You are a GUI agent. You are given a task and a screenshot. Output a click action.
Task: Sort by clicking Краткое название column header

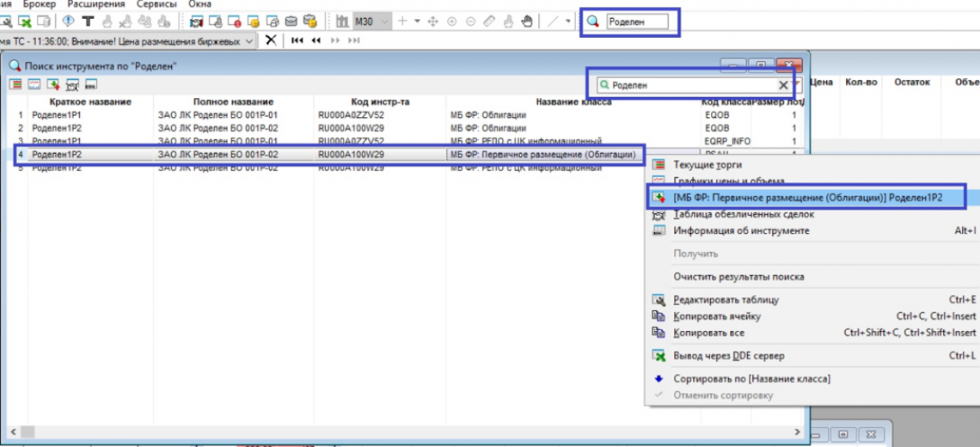coord(90,102)
